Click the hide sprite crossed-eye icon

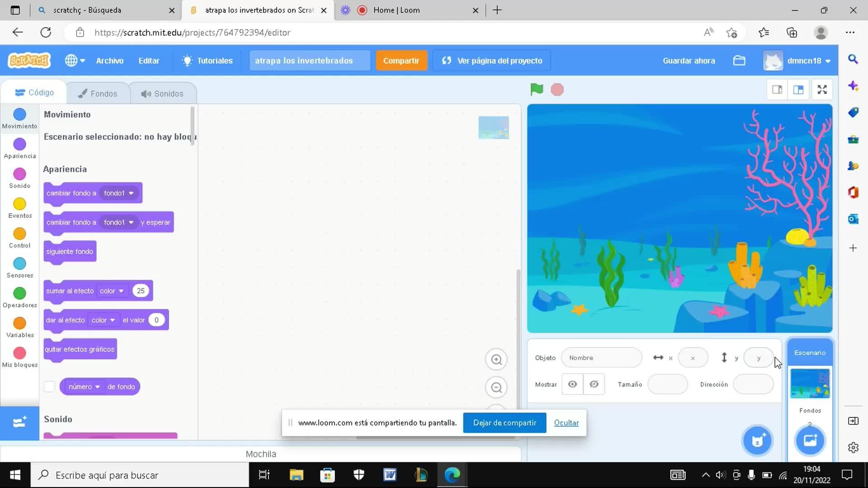pos(594,384)
